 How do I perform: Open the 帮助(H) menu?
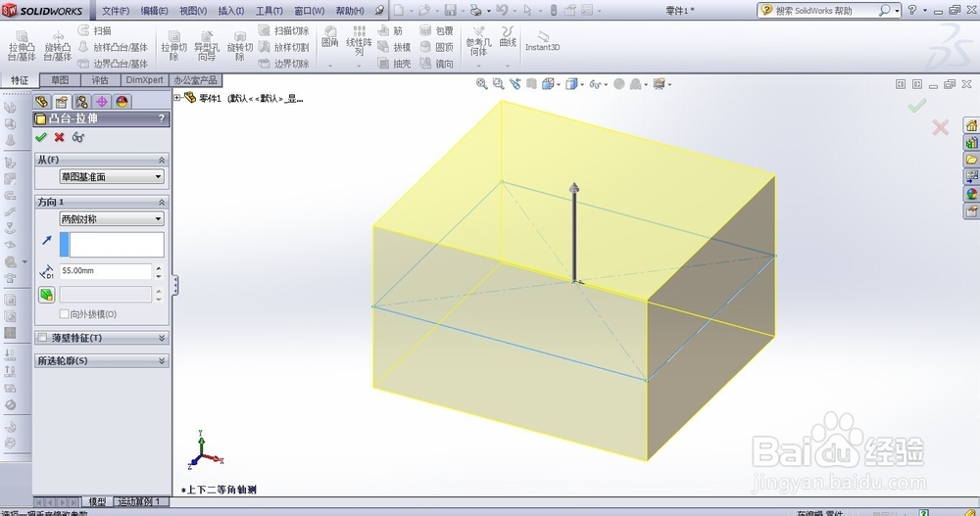coord(350,11)
